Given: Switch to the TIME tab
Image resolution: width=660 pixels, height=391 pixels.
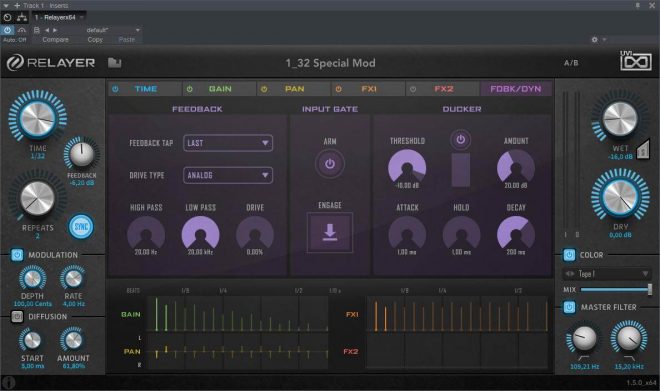Looking at the screenshot, I should pyautogui.click(x=146, y=89).
